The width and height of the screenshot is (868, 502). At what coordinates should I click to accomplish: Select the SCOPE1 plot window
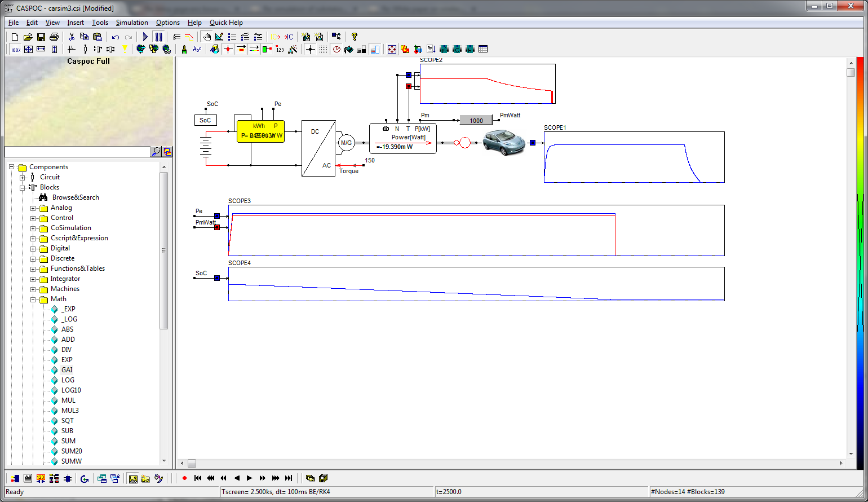point(634,157)
